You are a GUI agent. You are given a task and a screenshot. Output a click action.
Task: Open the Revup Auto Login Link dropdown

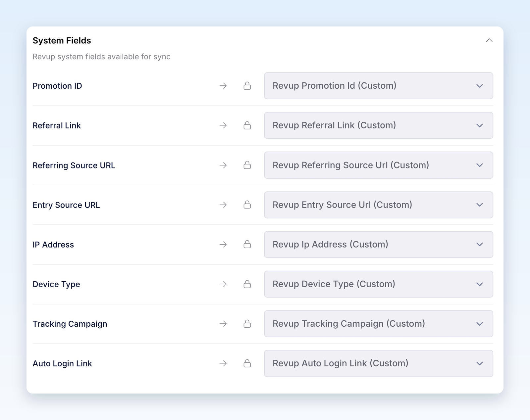[x=378, y=363]
